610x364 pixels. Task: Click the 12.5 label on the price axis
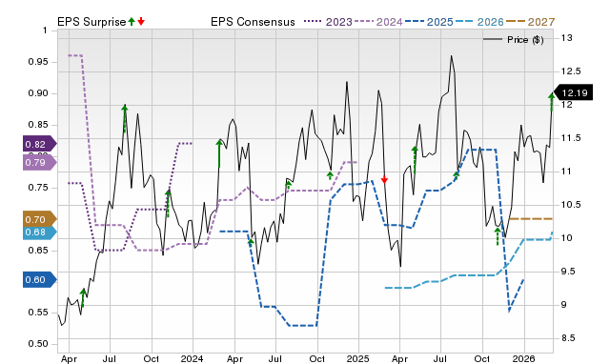click(570, 71)
